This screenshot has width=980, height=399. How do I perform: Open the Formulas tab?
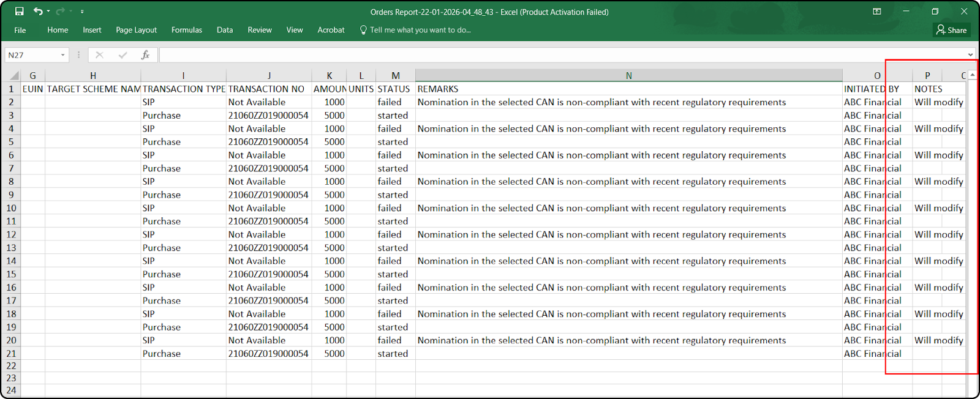tap(187, 30)
